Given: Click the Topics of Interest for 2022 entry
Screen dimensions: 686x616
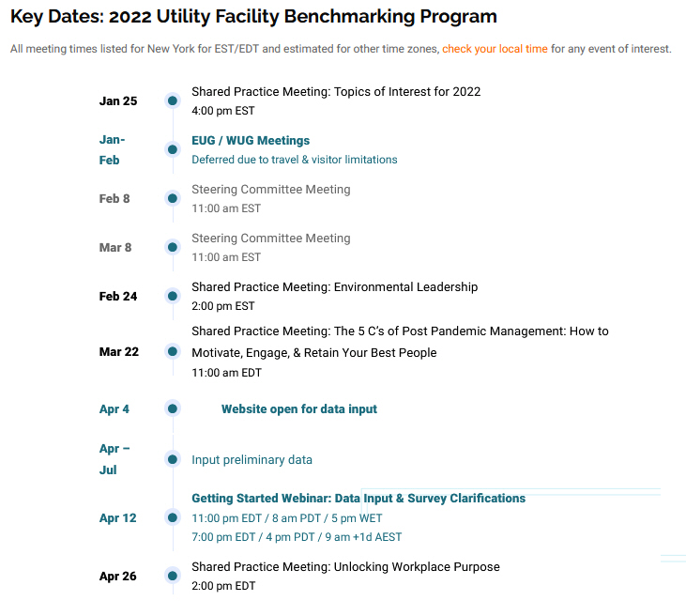Looking at the screenshot, I should [336, 91].
